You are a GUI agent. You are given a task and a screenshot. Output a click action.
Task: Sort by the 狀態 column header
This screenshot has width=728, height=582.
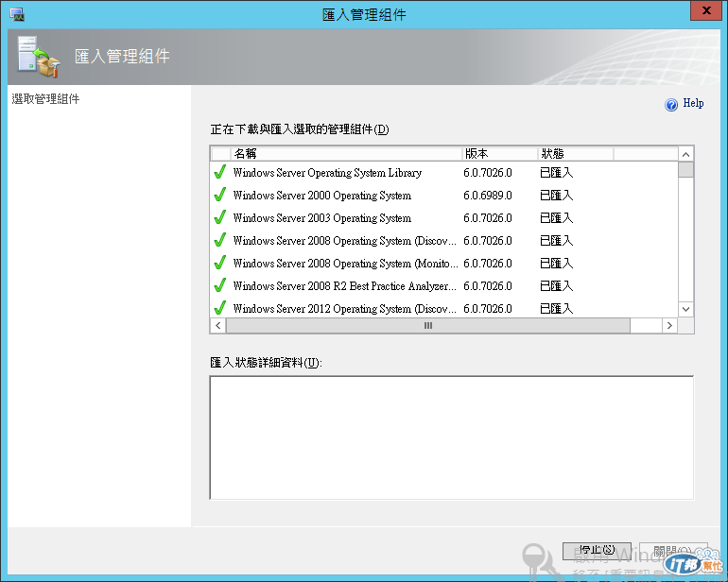(576, 154)
